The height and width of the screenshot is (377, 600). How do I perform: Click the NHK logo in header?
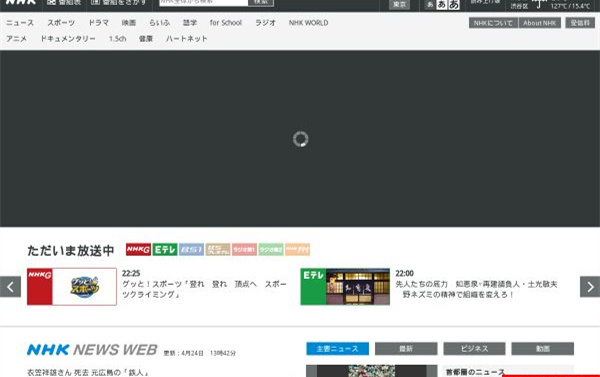pyautogui.click(x=21, y=2)
